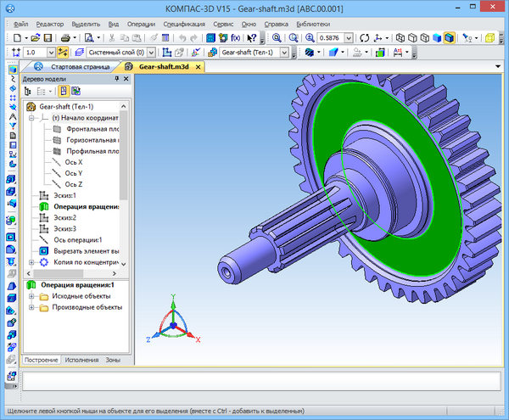Viewport: 509px width, 420px height.
Task: Switch to the Исполнения bottom tab
Action: click(82, 361)
